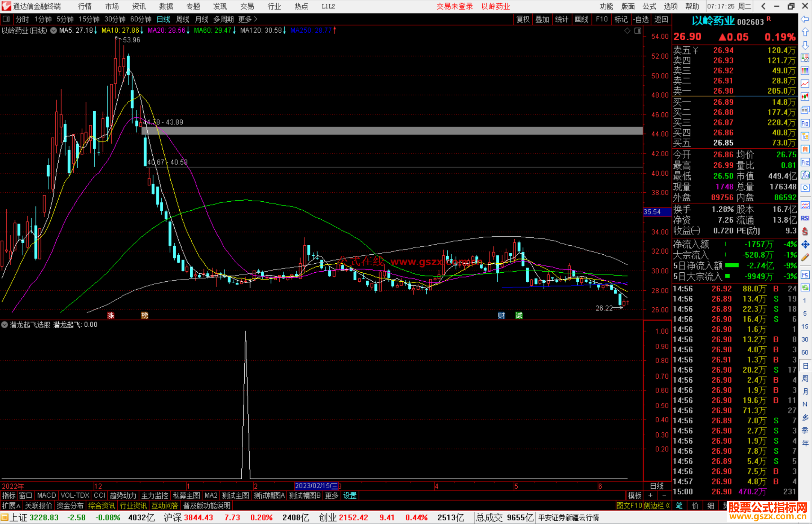Toggle the panel icon left of 分时
This screenshot has height=524, width=812.
point(6,19)
